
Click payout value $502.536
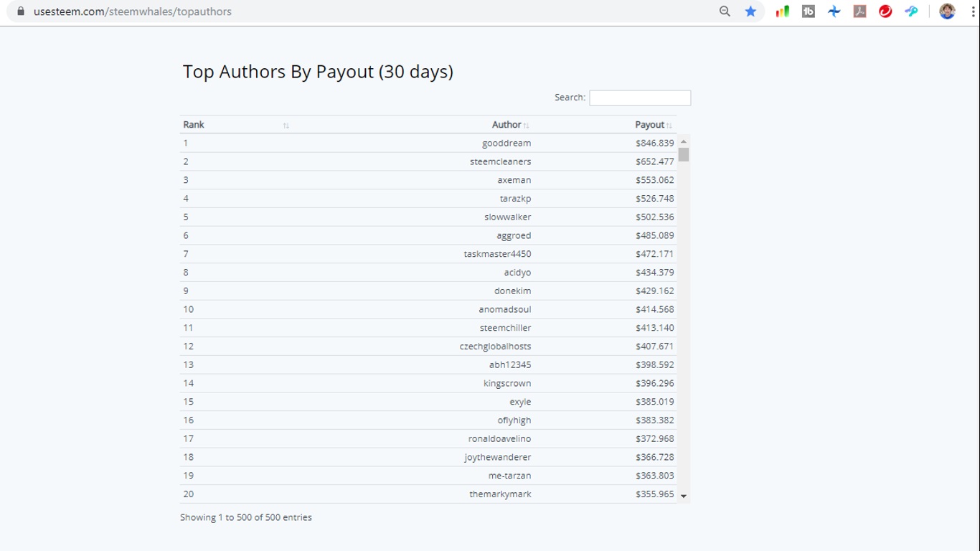[x=655, y=217]
